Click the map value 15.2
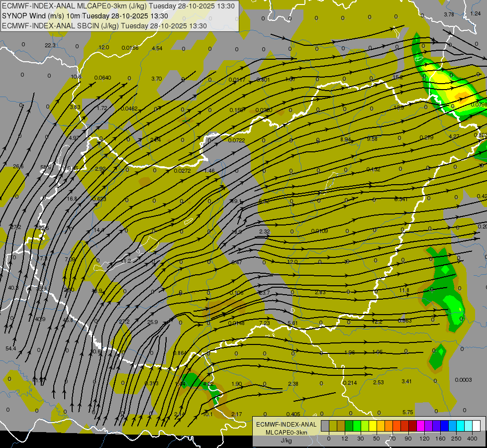Image resolution: width=487 pixels, height=448 pixels. 398,77
